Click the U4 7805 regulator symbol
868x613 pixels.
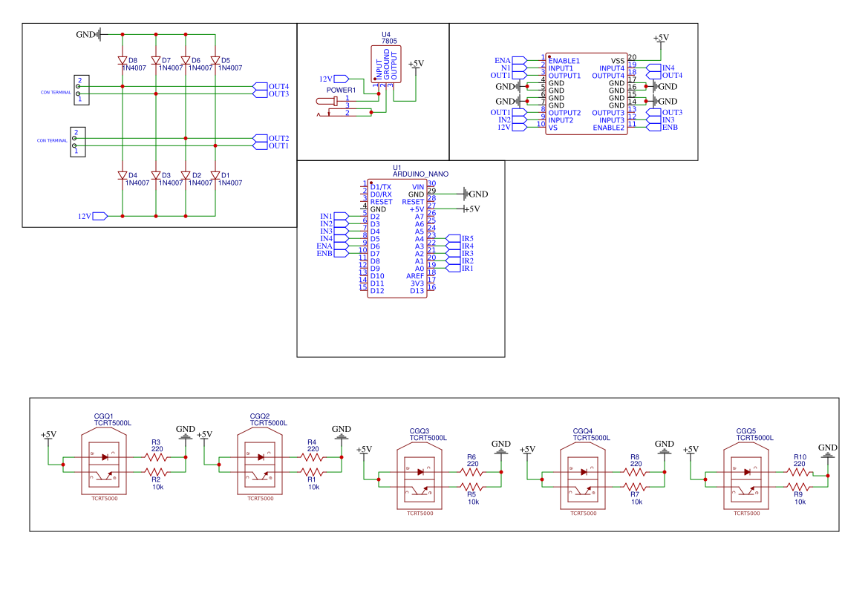click(386, 64)
